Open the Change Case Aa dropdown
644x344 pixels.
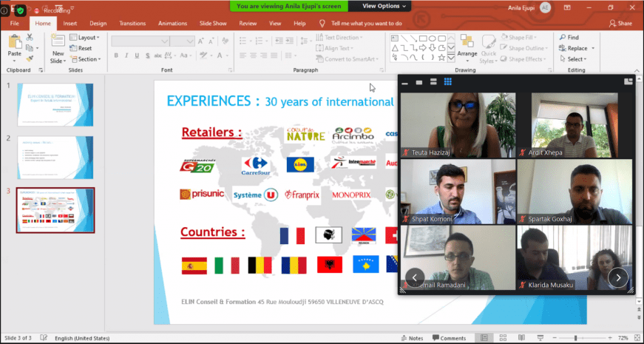186,55
